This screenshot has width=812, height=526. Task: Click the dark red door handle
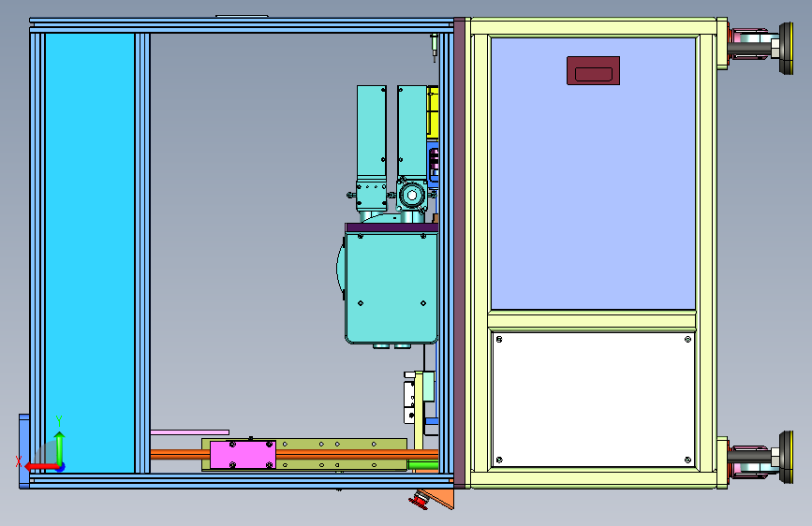[593, 71]
